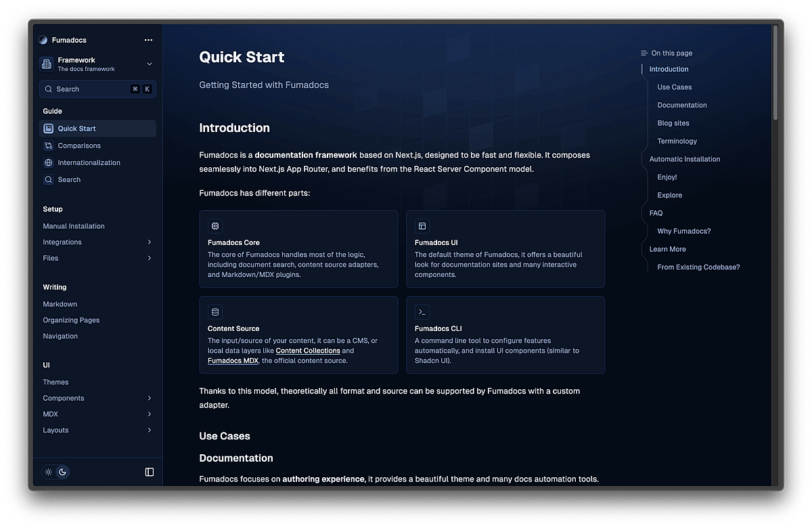This screenshot has height=528, width=812.
Task: Click the Internationalization globe icon
Action: click(48, 162)
